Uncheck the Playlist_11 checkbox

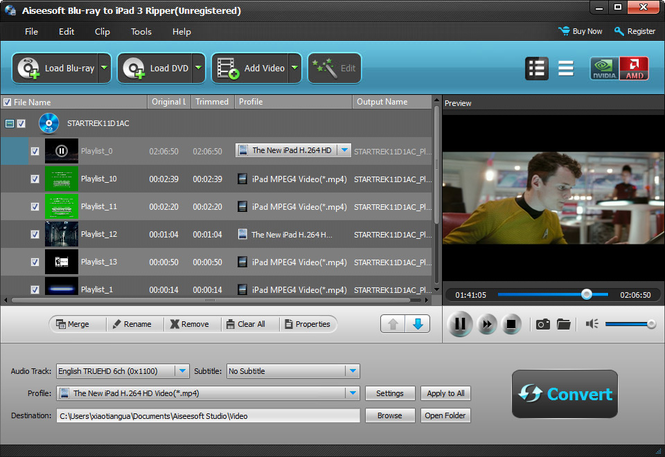point(35,206)
